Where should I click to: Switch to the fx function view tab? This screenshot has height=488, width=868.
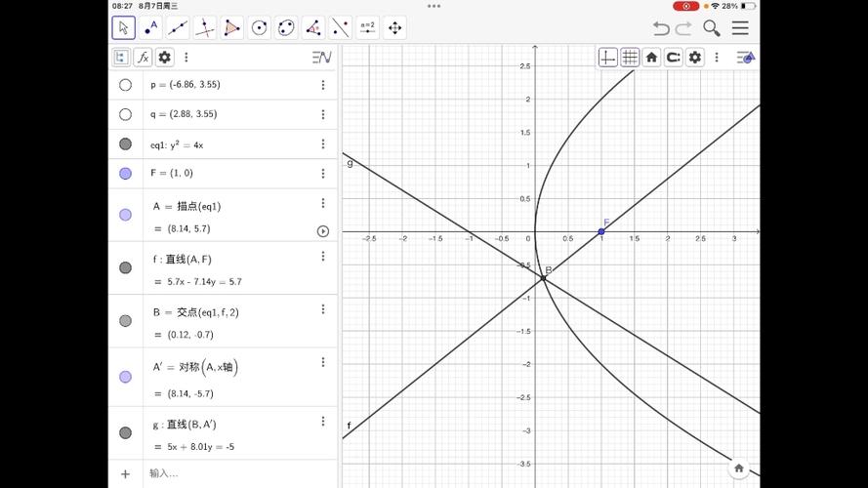tap(143, 57)
